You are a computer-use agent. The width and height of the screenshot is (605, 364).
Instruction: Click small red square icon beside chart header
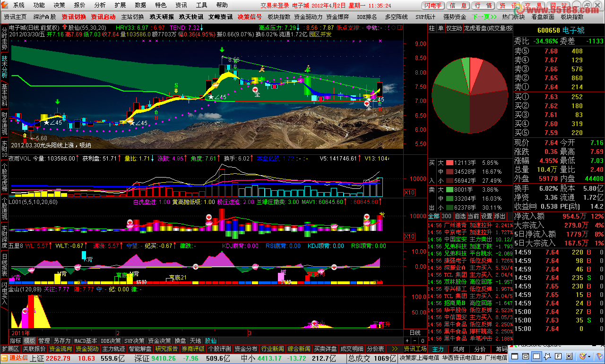pyautogui.click(x=400, y=28)
